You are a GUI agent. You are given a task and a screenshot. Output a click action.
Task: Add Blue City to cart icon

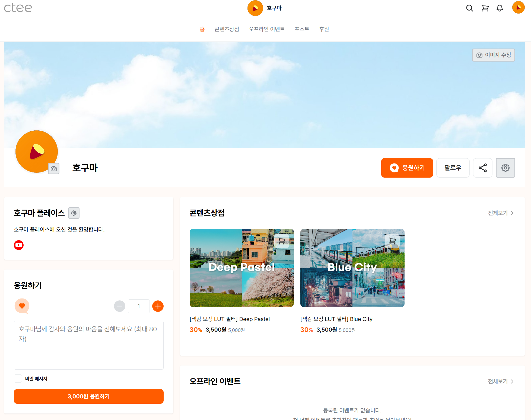point(392,241)
